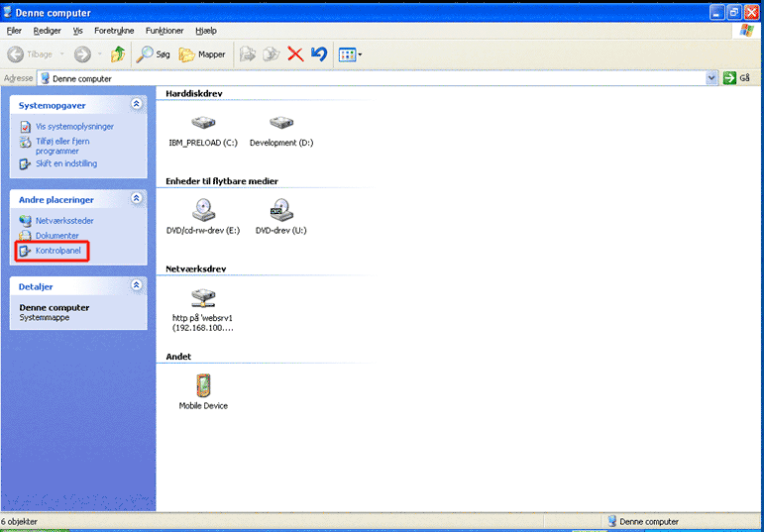Click the red X delete icon
Viewport: 764px width, 532px height.
(295, 54)
